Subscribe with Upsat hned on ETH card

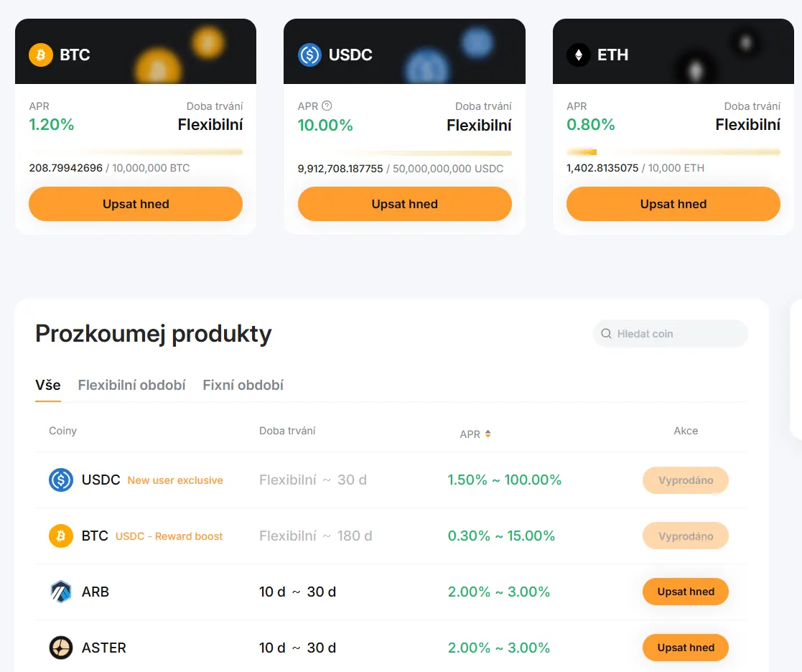673,204
